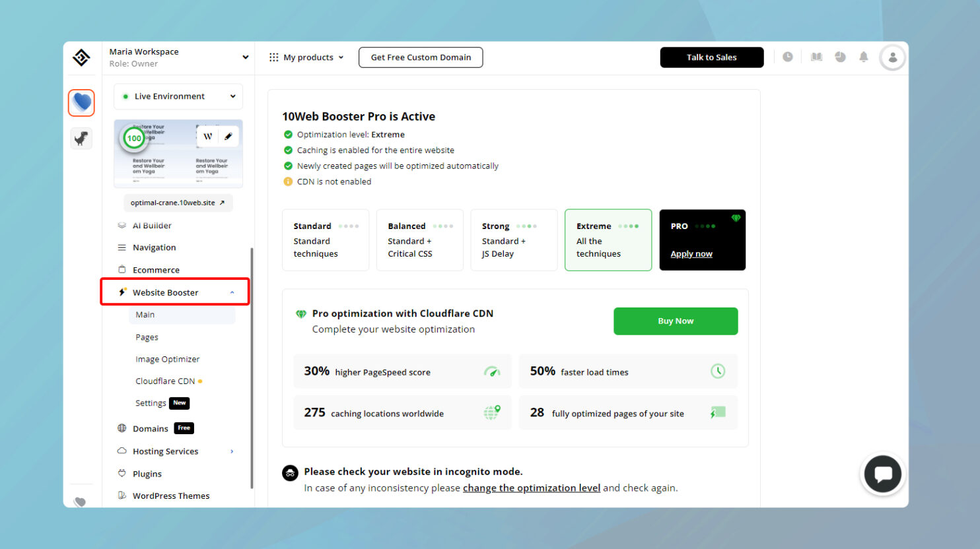Open WordPress Themes from the sidebar
Viewport: 980px width, 549px height.
pyautogui.click(x=170, y=496)
